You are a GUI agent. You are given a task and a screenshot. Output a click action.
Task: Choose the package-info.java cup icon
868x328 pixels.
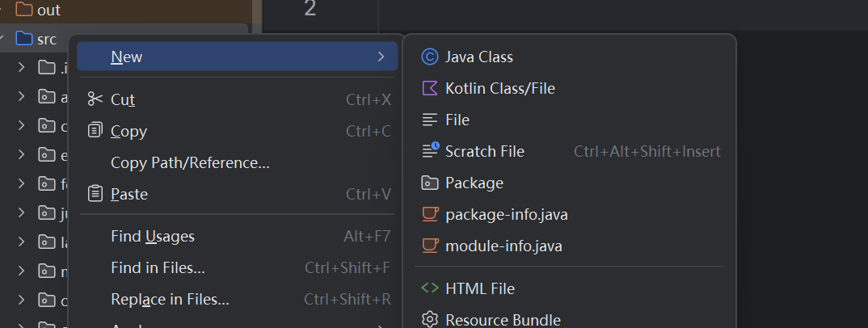tap(430, 214)
